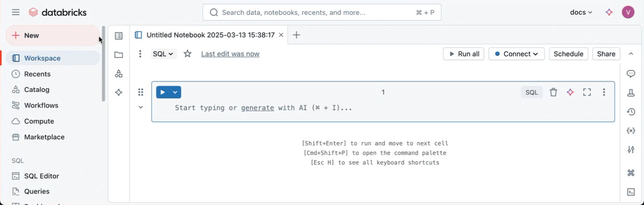
Task: Click the 'Last edit was now' link
Action: 230,54
